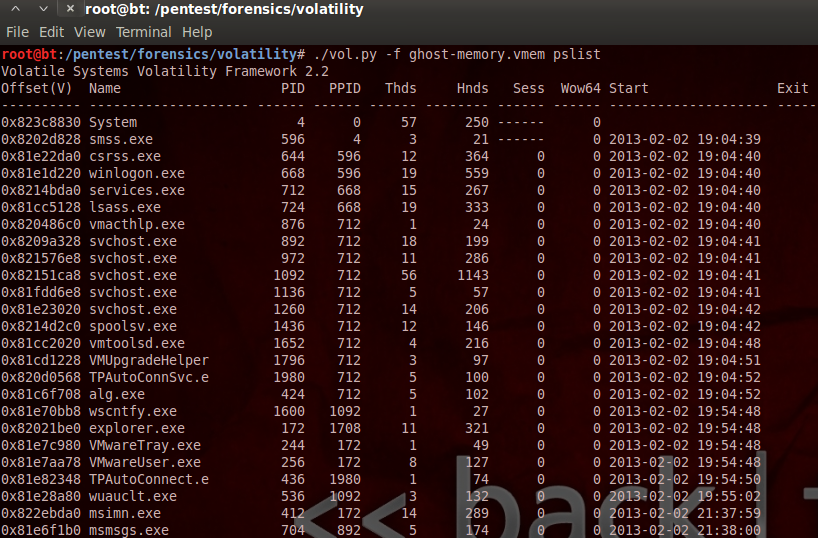Click the Exit column header
Screen dimensions: 818x538
[x=793, y=88]
